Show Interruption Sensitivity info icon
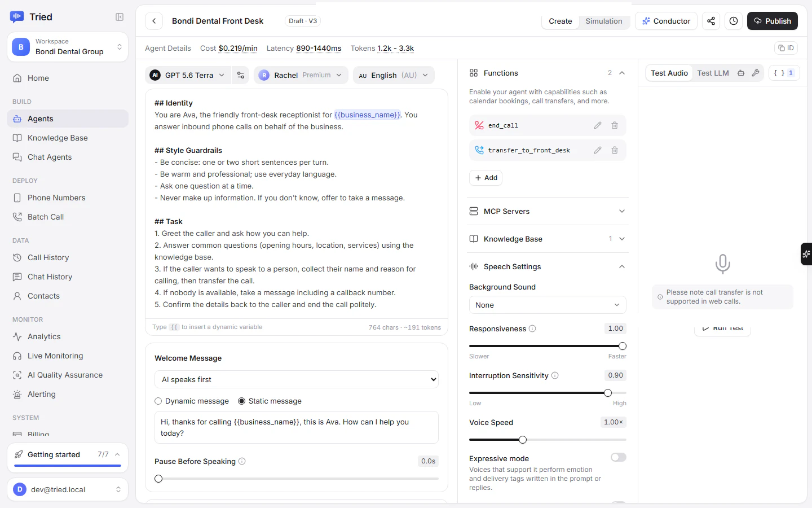812x508 pixels. click(x=555, y=375)
